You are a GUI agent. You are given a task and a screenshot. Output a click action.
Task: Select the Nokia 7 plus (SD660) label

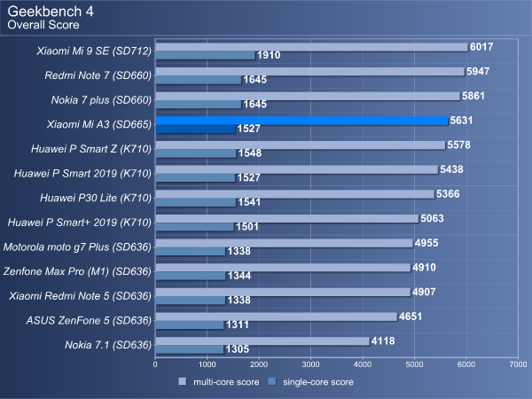coord(101,100)
